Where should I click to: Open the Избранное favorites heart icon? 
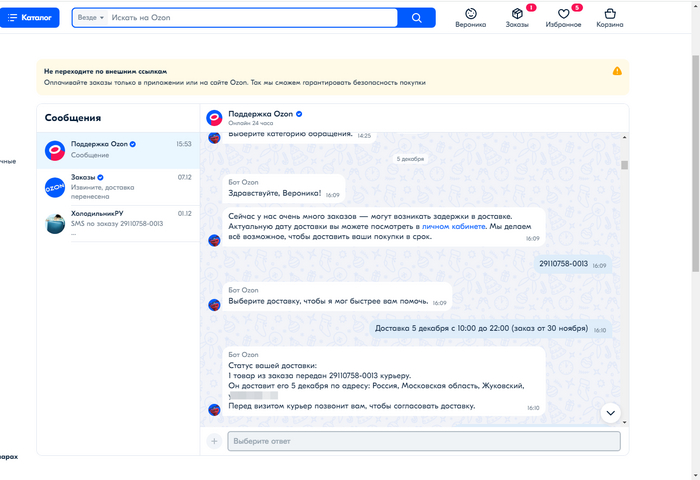click(564, 17)
